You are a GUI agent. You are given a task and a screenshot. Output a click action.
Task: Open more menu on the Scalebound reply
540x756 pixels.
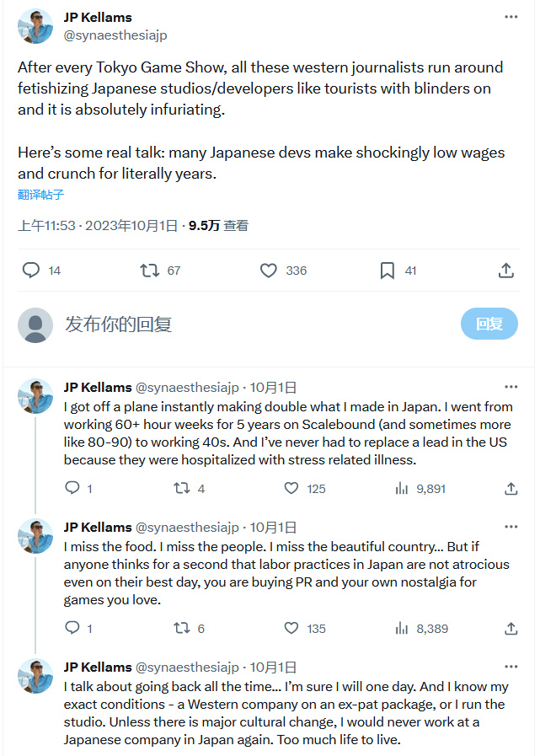[x=511, y=388]
